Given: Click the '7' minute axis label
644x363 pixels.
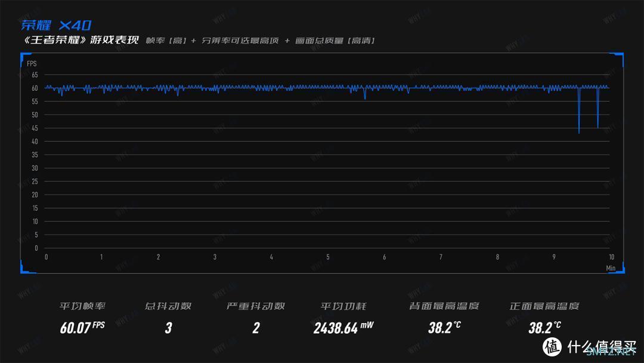Looking at the screenshot, I should click(x=441, y=257).
